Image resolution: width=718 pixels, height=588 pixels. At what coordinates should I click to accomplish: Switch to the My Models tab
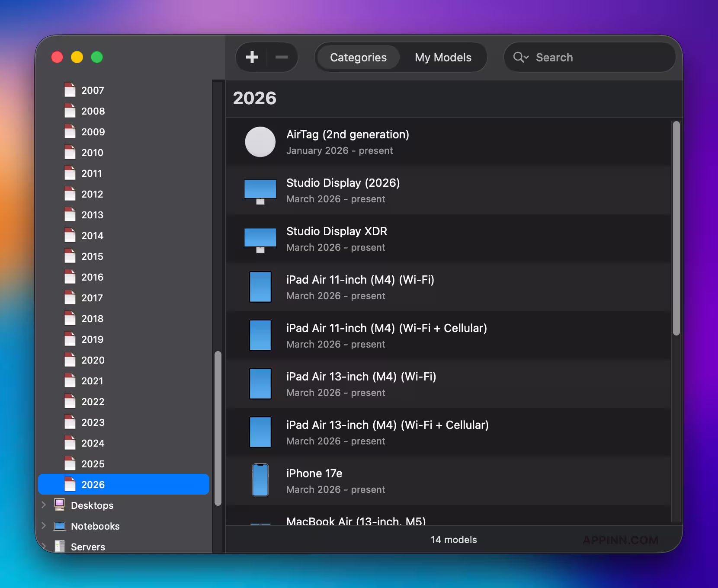(443, 57)
